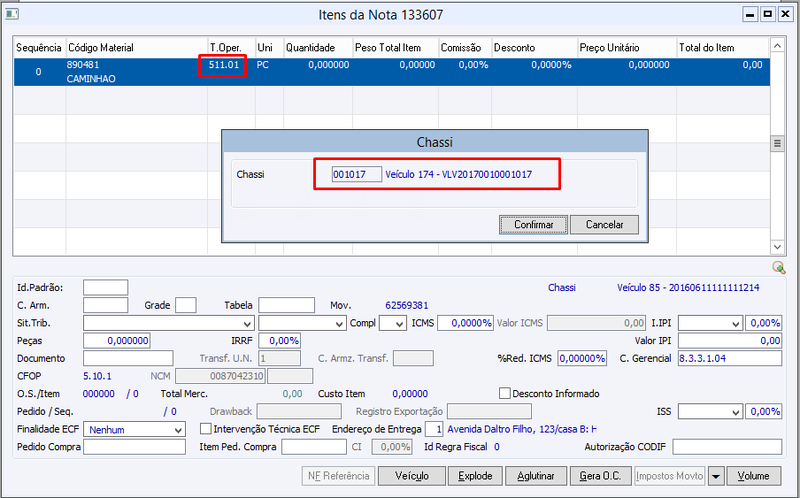The height and width of the screenshot is (498, 800).
Task: Click the Veículo button
Action: point(412,476)
